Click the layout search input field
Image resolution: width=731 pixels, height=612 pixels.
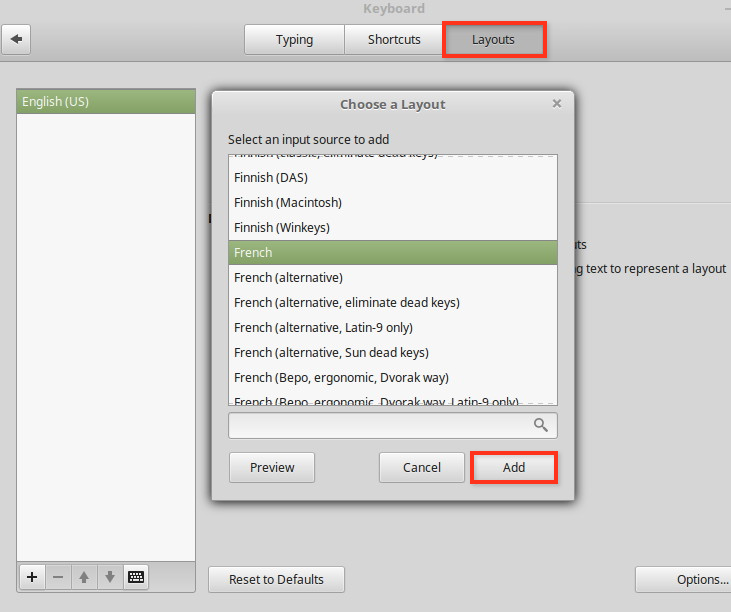(x=380, y=425)
